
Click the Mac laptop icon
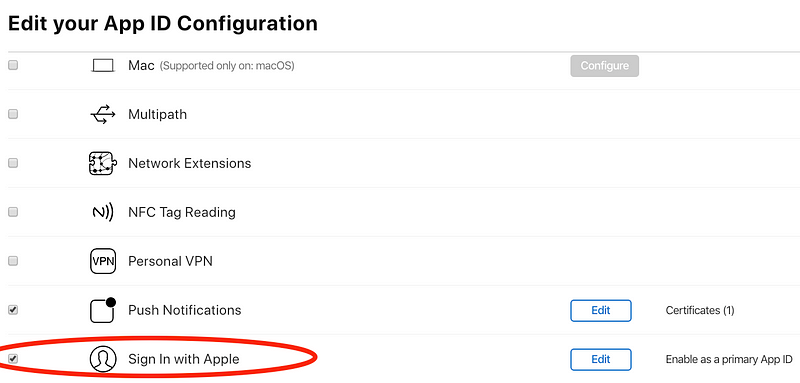point(103,65)
